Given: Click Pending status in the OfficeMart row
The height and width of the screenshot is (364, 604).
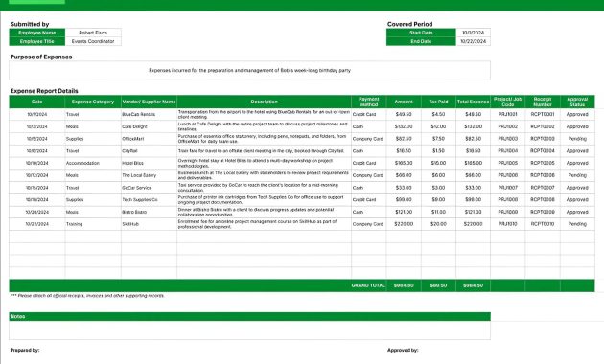Looking at the screenshot, I should tap(577, 139).
